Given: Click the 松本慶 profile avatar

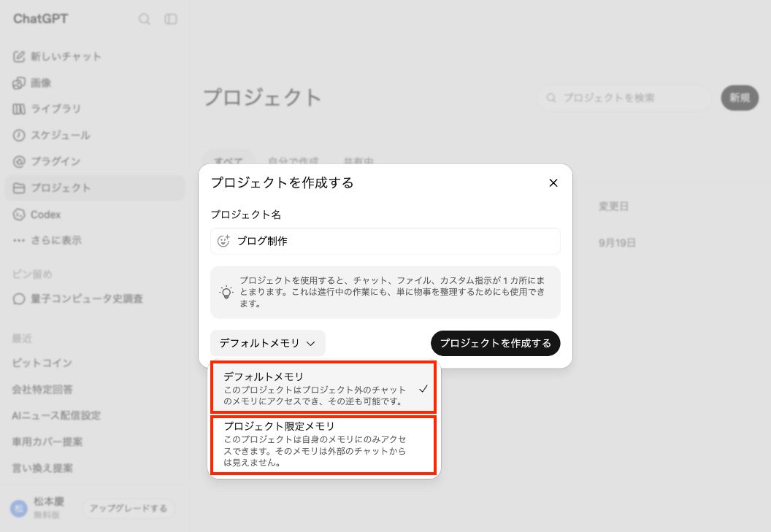Looking at the screenshot, I should [x=19, y=508].
